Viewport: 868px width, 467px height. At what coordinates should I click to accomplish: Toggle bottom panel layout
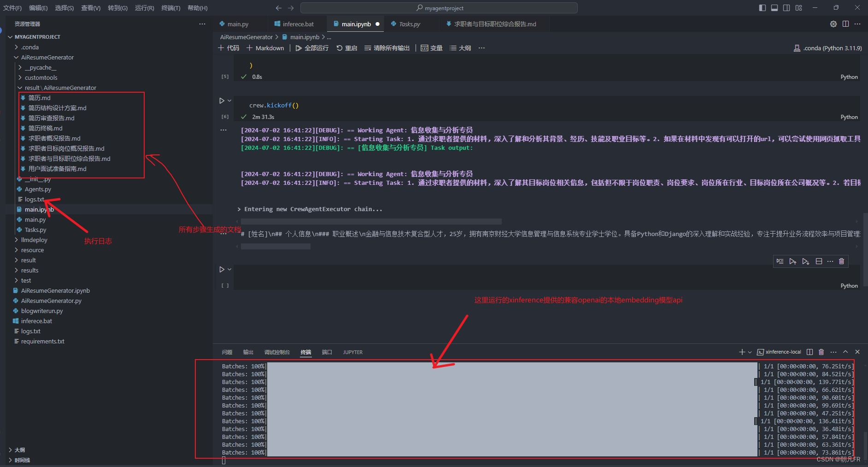click(774, 8)
